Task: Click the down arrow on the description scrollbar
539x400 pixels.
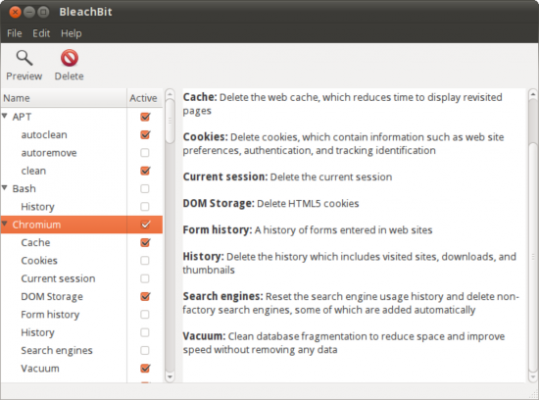Action: (532, 377)
